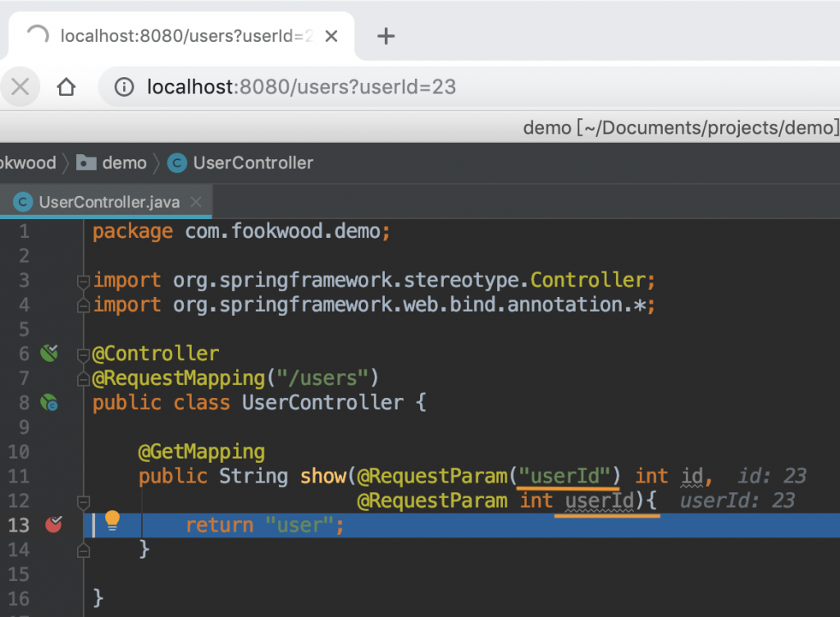Screen dimensions: 840x617
Task: Click the method fold end marker on line 14
Action: click(x=83, y=550)
